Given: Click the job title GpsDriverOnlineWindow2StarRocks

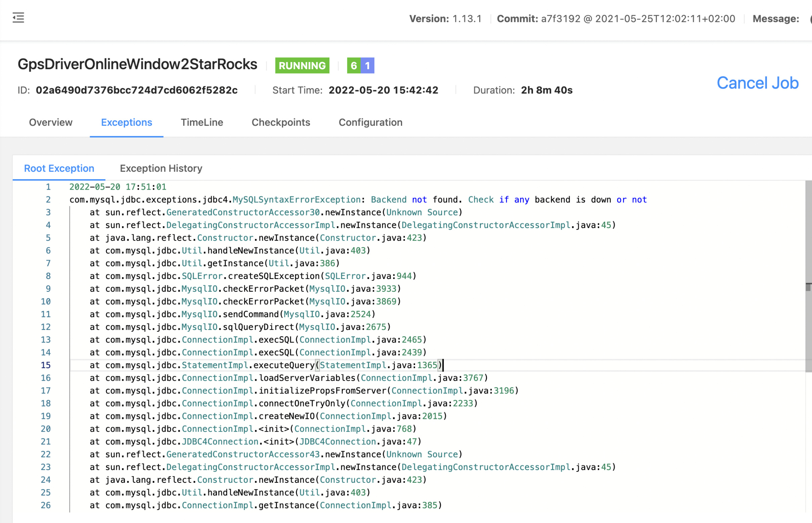Looking at the screenshot, I should pos(137,64).
